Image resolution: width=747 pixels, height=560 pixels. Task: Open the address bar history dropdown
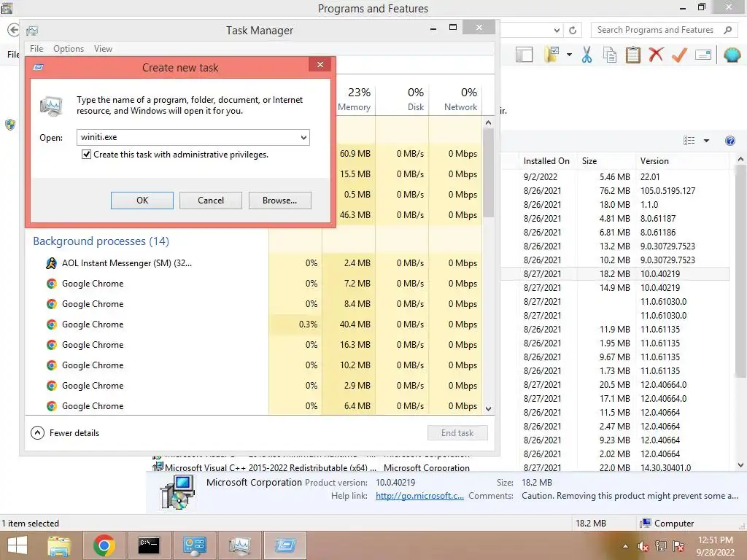click(557, 31)
